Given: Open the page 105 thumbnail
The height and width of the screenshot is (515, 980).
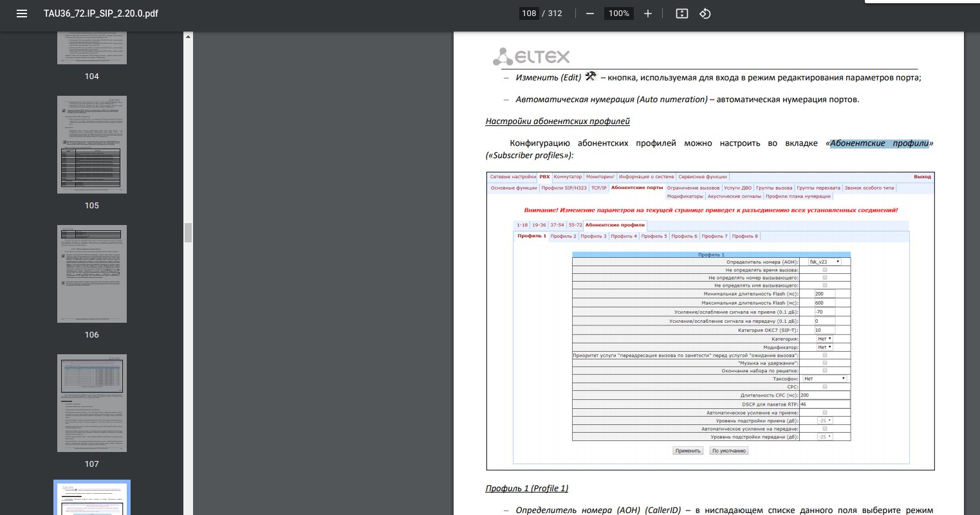Looking at the screenshot, I should (x=92, y=145).
